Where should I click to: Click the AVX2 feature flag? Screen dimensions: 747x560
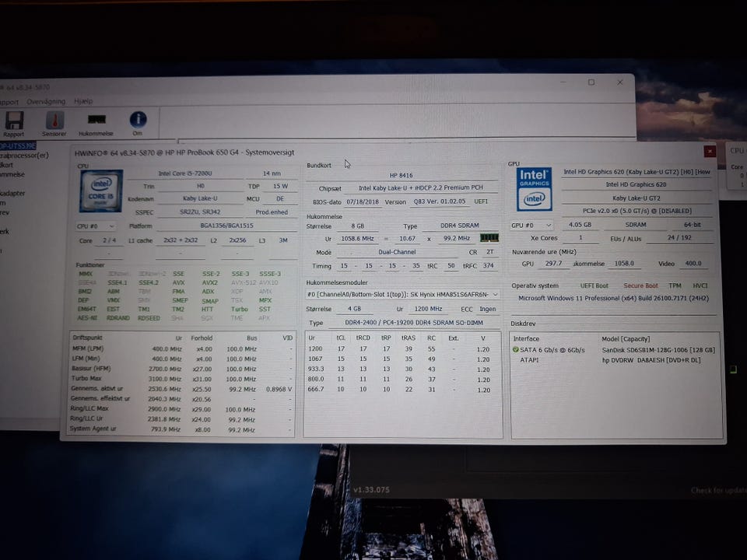[210, 282]
